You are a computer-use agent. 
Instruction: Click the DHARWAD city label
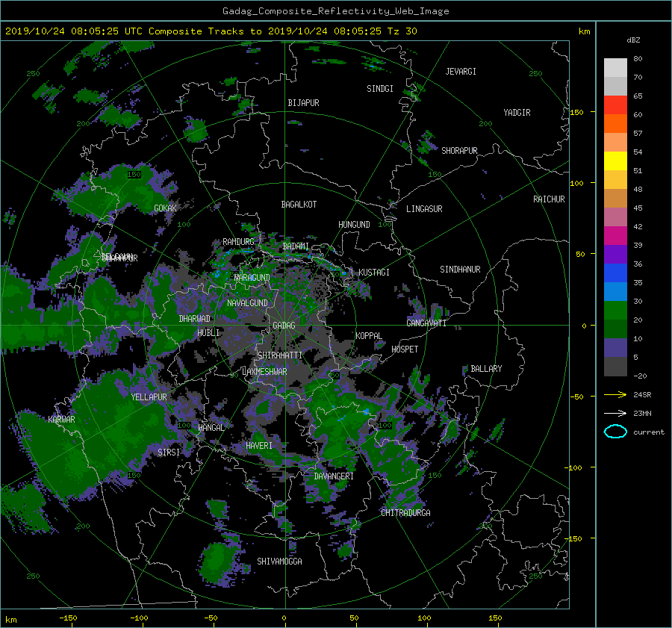[195, 319]
